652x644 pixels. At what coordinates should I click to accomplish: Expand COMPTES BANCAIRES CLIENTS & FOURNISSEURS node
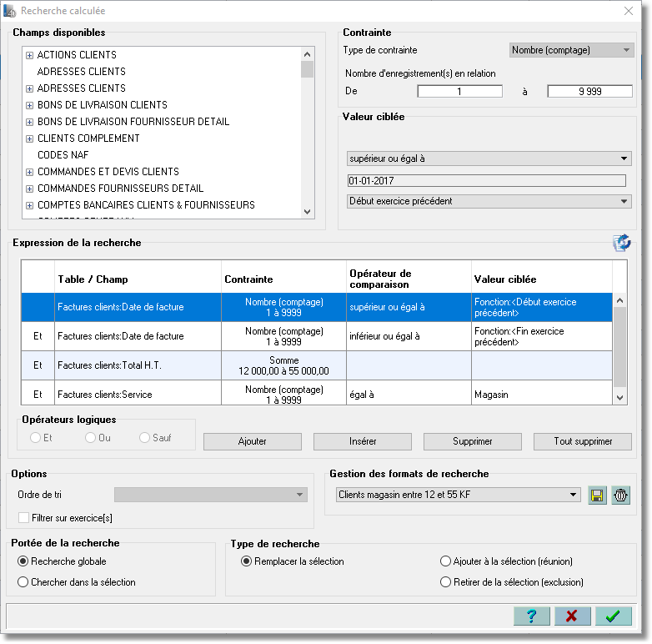[29, 205]
